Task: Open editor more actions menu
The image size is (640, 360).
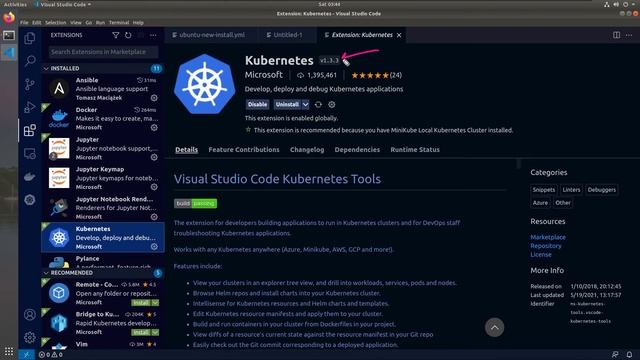Action: 629,35
